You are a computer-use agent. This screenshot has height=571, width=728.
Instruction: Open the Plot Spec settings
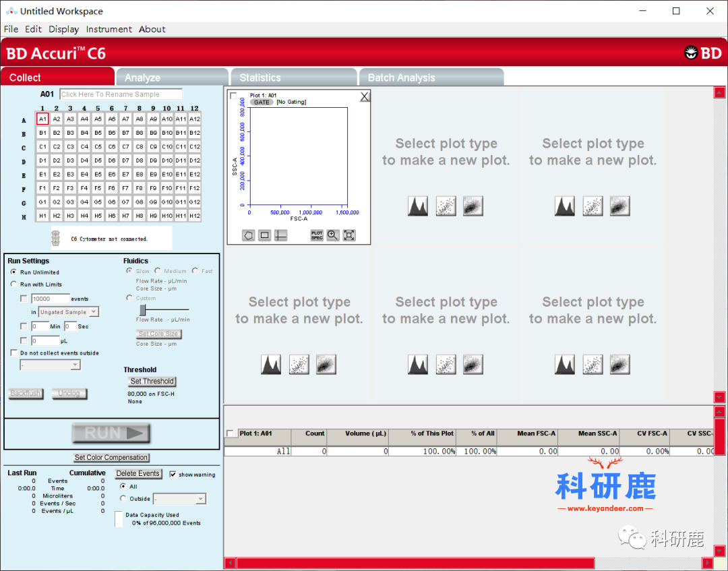(x=317, y=235)
